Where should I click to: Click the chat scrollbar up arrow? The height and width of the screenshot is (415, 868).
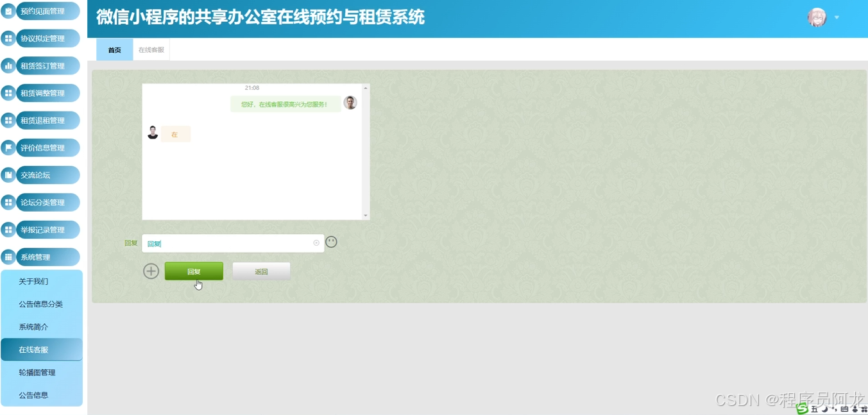[x=366, y=88]
